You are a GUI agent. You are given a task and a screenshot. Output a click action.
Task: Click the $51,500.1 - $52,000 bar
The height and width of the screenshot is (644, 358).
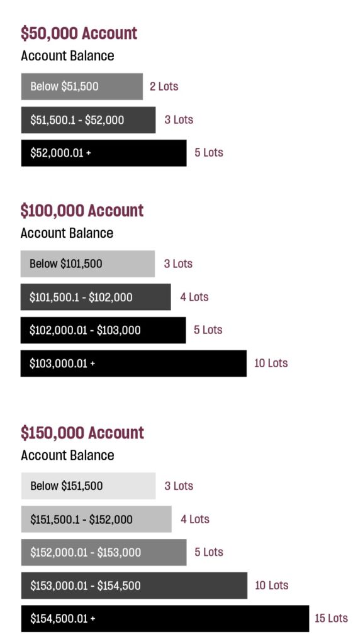[88, 120]
